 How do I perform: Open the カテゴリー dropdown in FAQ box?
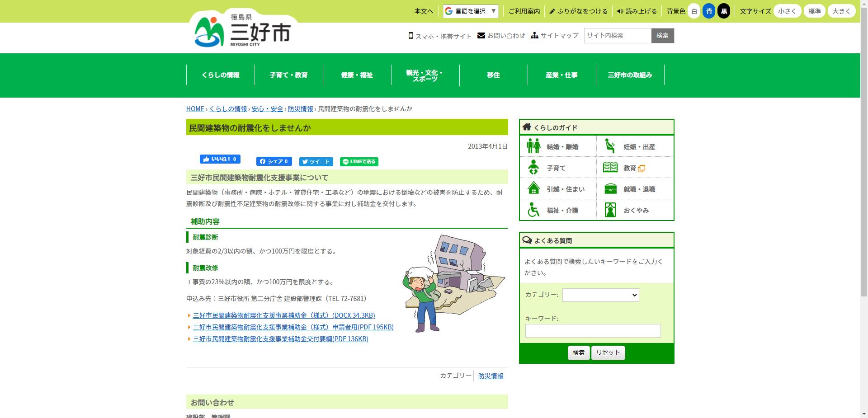click(600, 295)
